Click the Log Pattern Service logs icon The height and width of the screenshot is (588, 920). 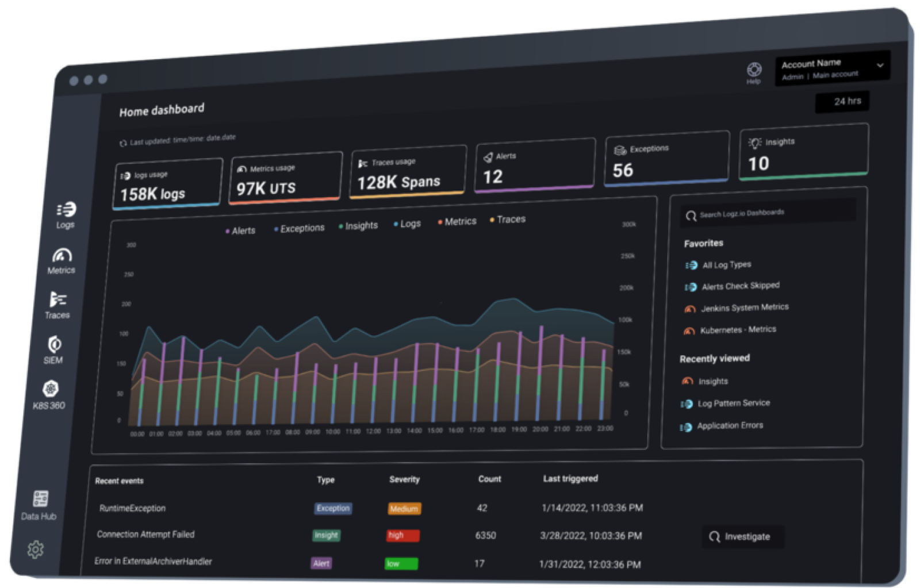[687, 404]
